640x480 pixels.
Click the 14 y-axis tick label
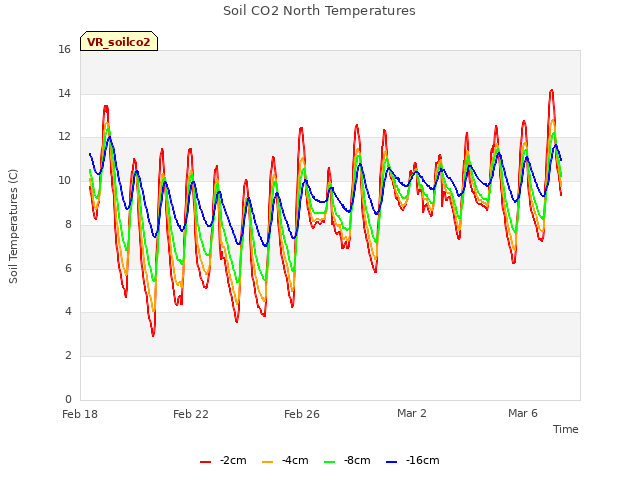[64, 93]
